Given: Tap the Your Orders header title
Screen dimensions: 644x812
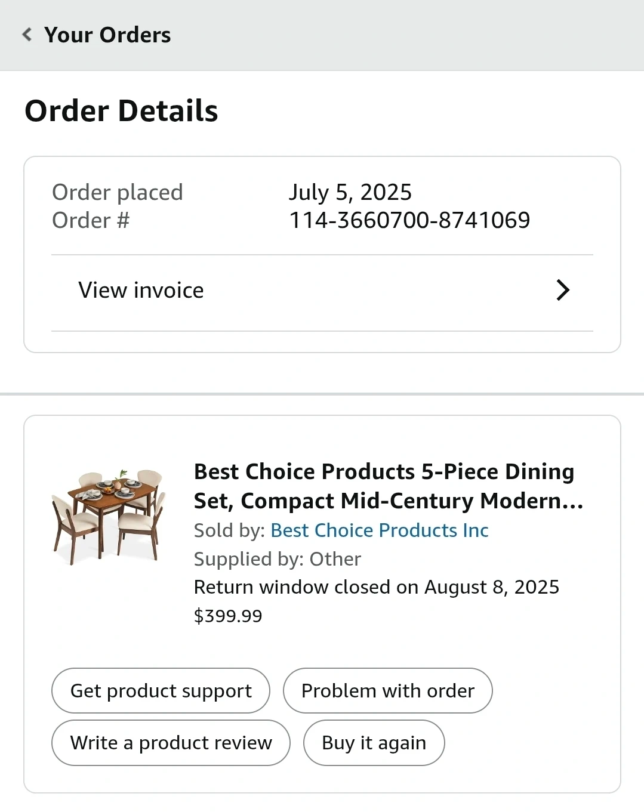Looking at the screenshot, I should 107,35.
